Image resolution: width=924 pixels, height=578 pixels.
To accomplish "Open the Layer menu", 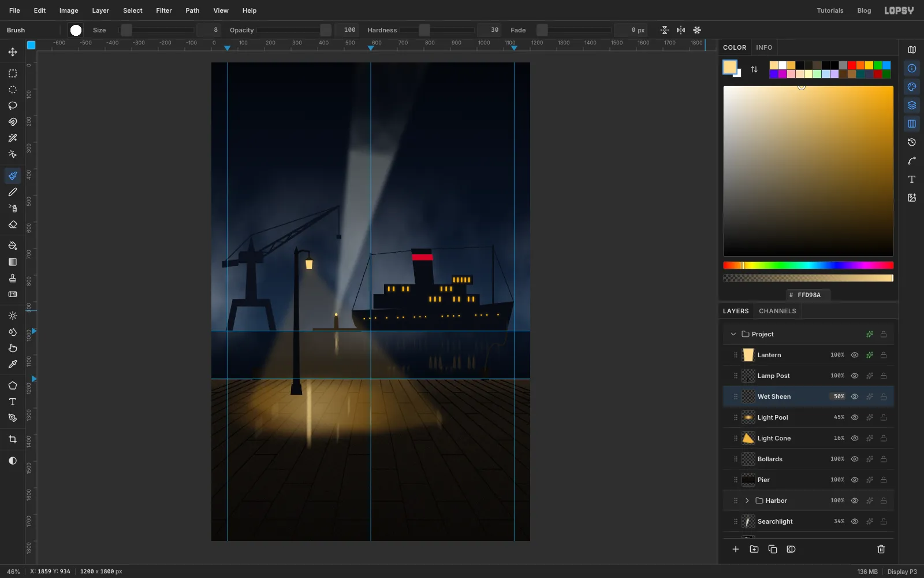I will pos(100,10).
